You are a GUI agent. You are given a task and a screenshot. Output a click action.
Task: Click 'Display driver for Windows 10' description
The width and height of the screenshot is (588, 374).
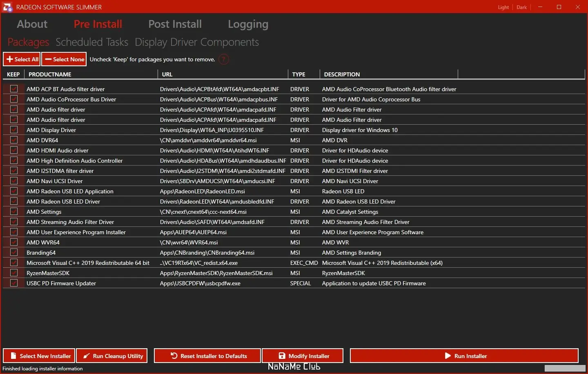[360, 130]
